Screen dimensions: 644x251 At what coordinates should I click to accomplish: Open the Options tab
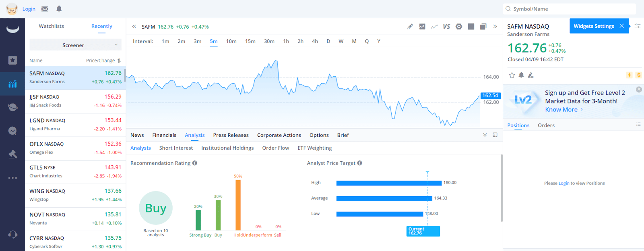tap(319, 135)
